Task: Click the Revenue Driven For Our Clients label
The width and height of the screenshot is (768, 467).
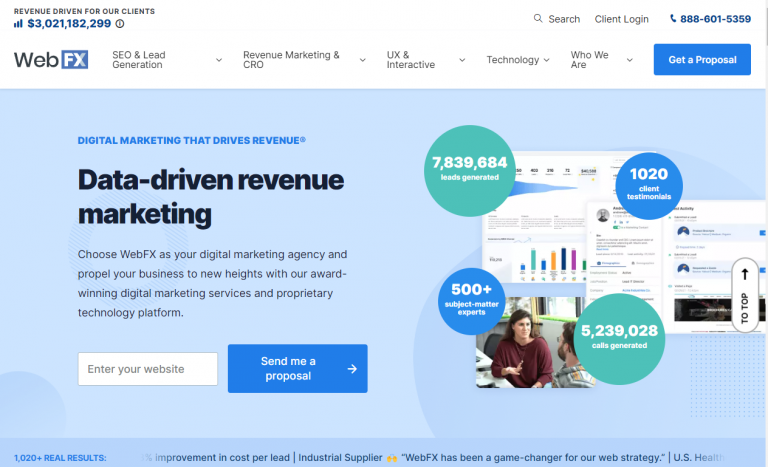Action: (x=84, y=11)
